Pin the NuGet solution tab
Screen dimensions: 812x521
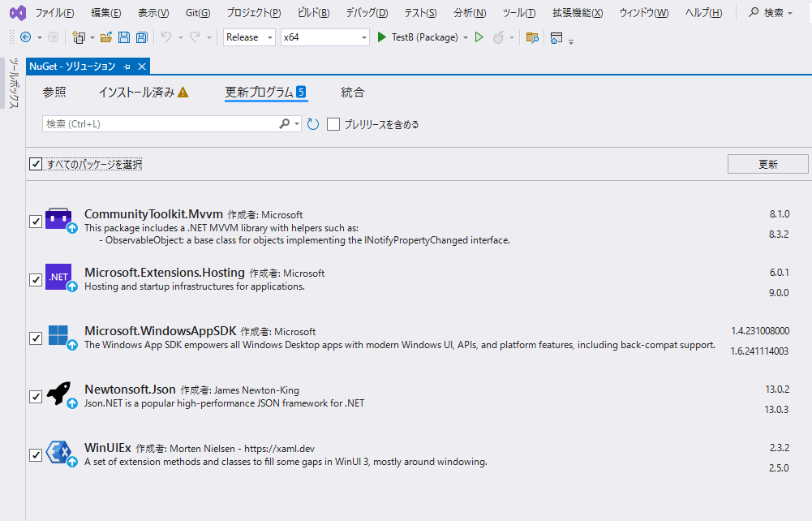127,67
